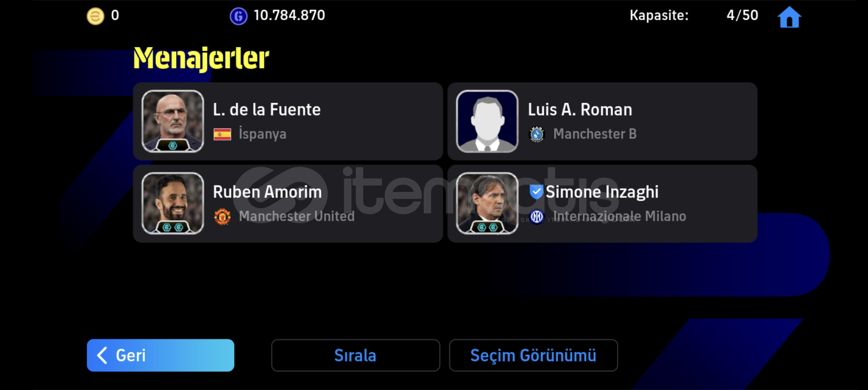This screenshot has width=868, height=390.
Task: Click the 10.784.870 GP balance
Action: tap(289, 16)
